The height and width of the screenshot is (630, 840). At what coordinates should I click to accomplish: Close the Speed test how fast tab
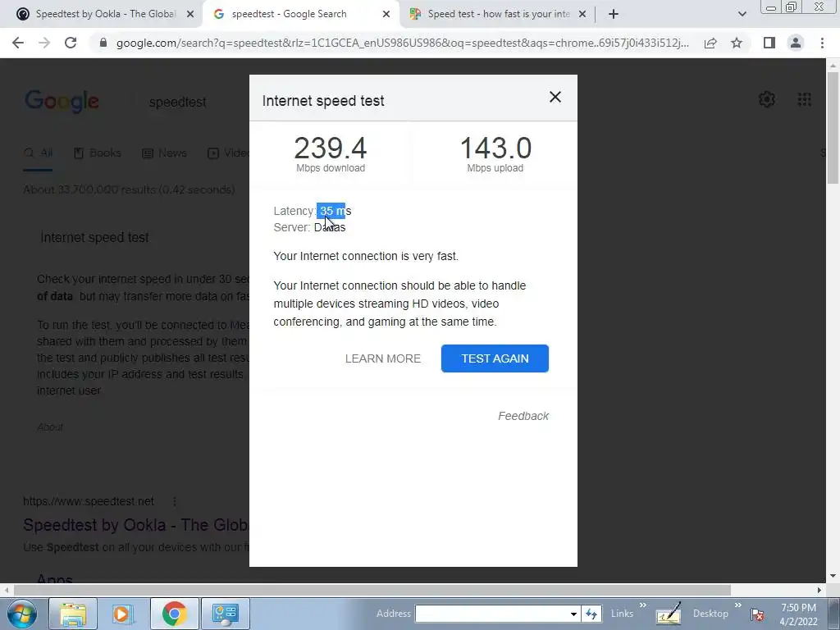(582, 15)
